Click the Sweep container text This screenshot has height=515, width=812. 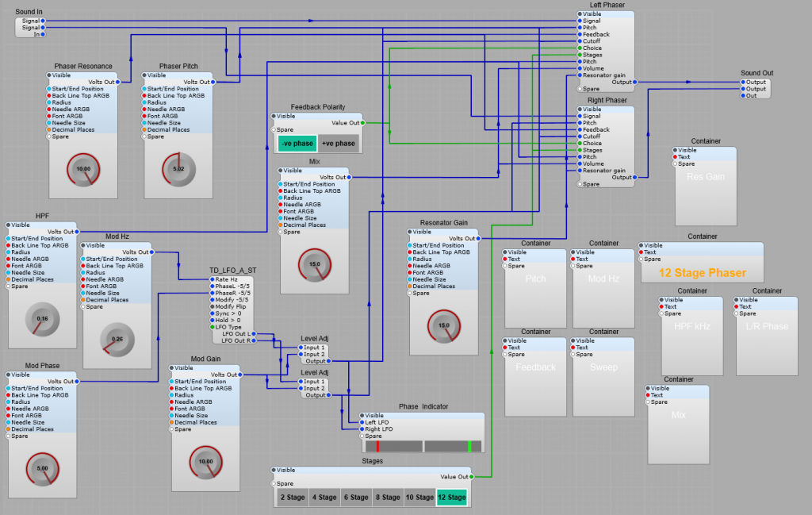(x=604, y=367)
